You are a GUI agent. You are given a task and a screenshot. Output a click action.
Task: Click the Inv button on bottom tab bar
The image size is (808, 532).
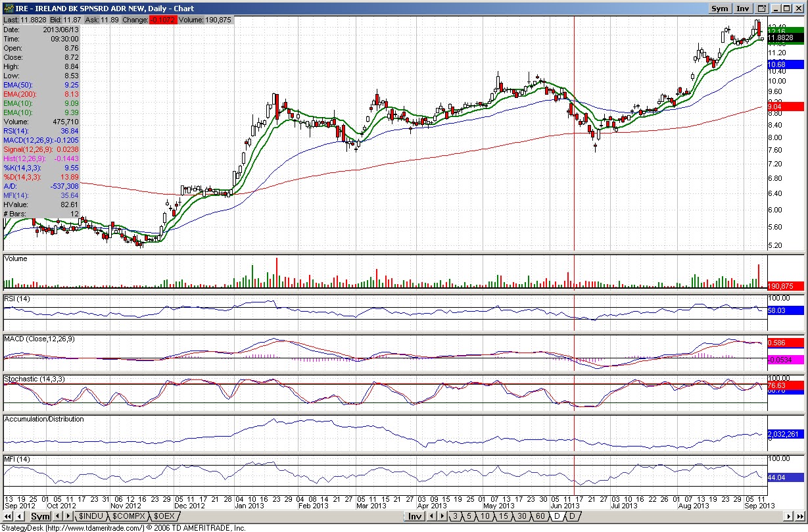414,517
